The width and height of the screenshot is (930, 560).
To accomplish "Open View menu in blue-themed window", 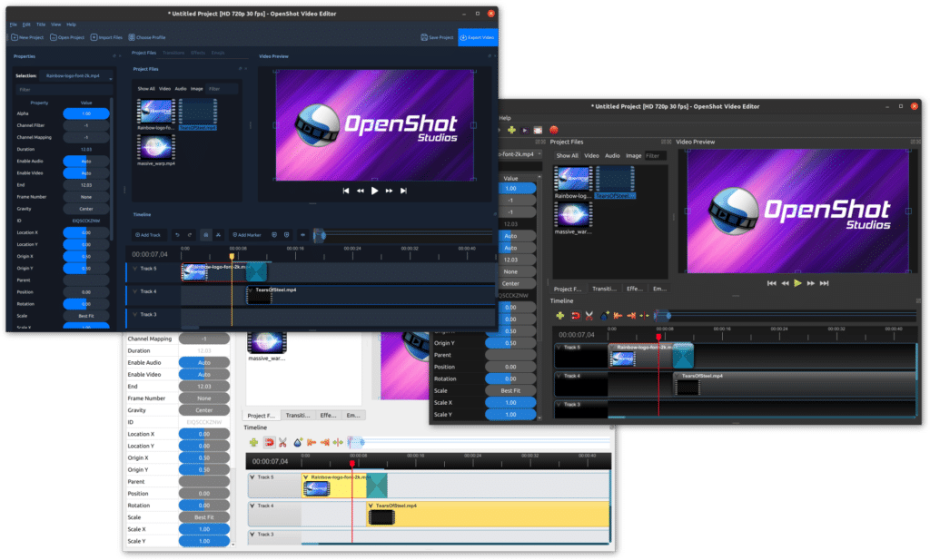I will coord(55,25).
